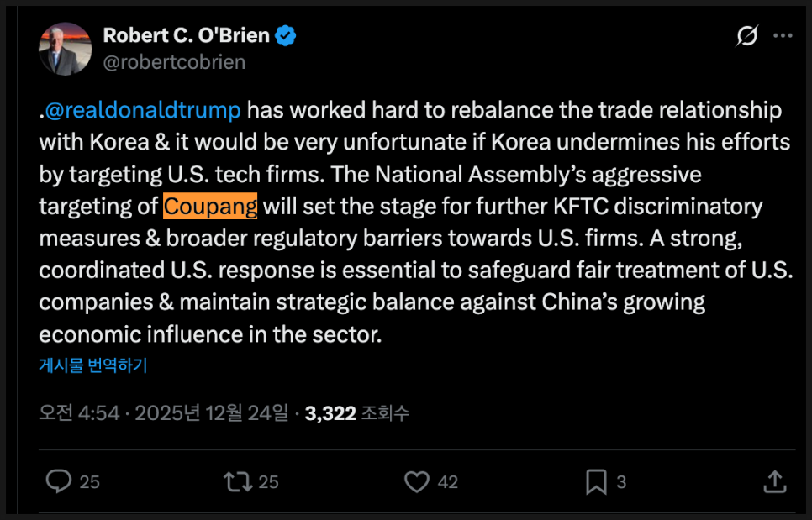
Task: Click the reply count 25
Action: pos(89,482)
